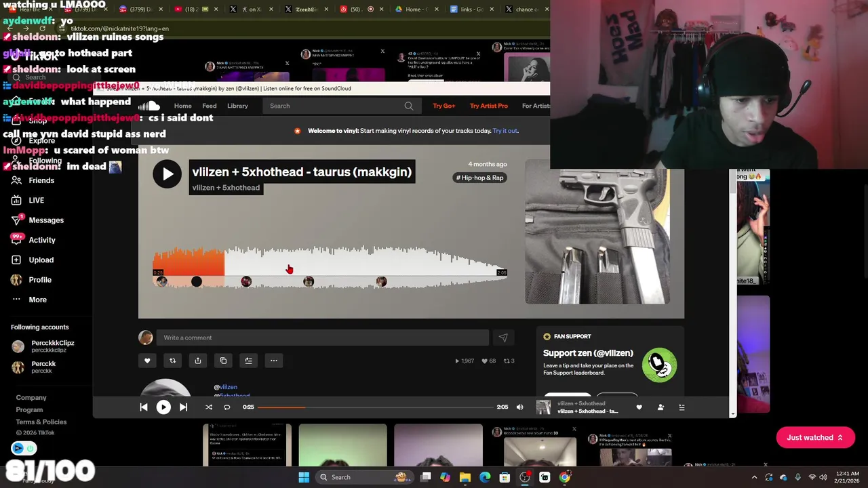Open Microsoft Edge from the taskbar
868x488 pixels.
(485, 477)
